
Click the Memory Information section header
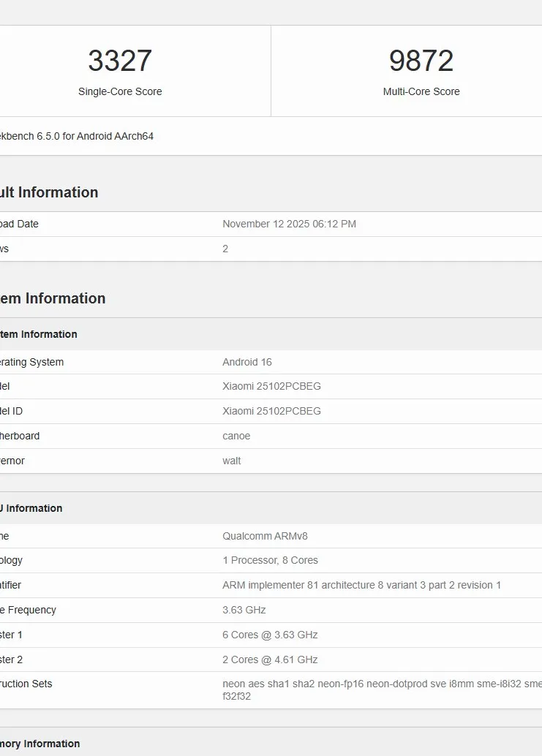(x=40, y=744)
